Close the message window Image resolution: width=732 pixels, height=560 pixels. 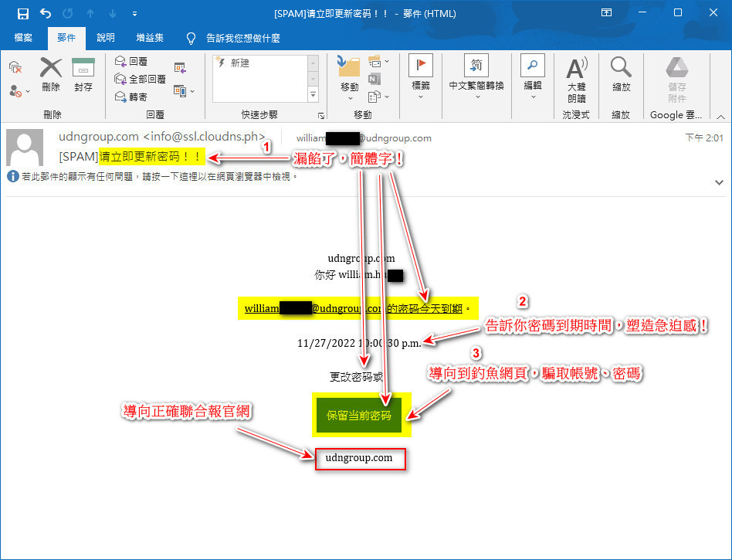tap(713, 13)
